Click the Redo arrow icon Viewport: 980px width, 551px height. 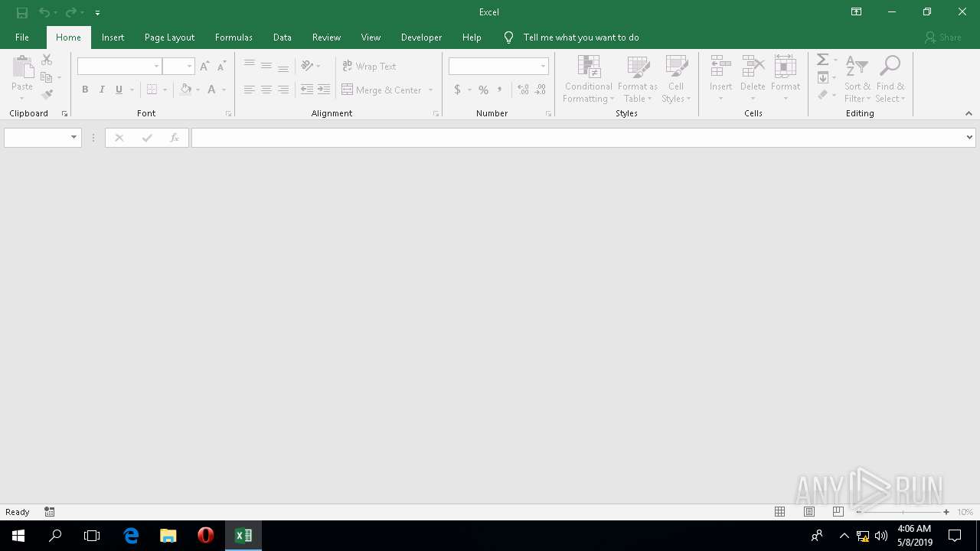tap(70, 12)
